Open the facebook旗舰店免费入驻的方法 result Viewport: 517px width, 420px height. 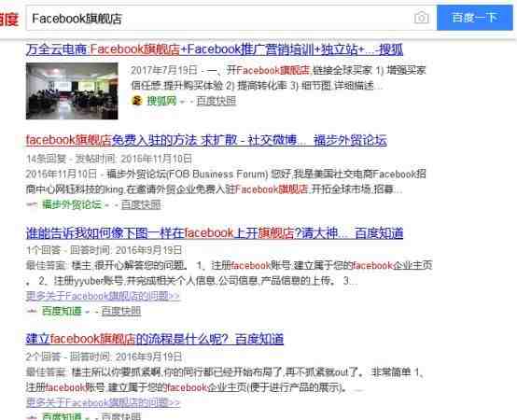[x=206, y=140]
